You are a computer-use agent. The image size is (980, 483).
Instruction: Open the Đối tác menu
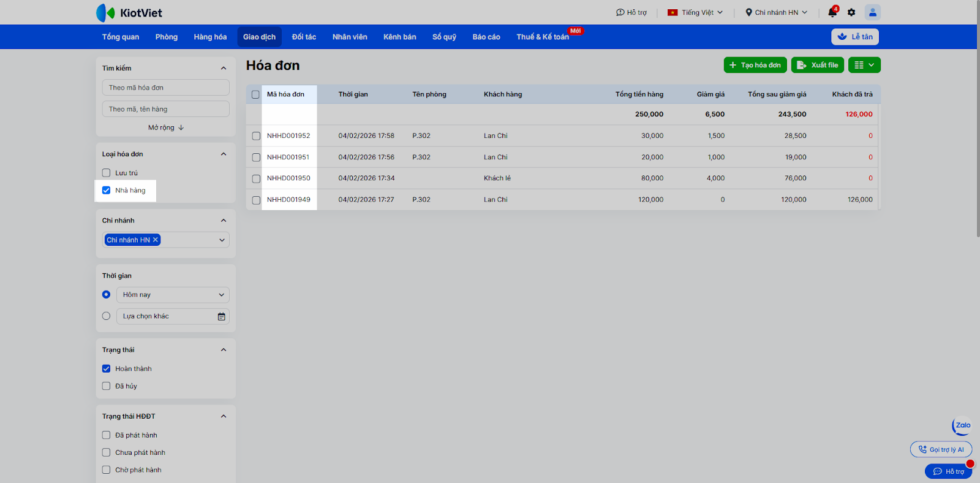click(x=304, y=37)
